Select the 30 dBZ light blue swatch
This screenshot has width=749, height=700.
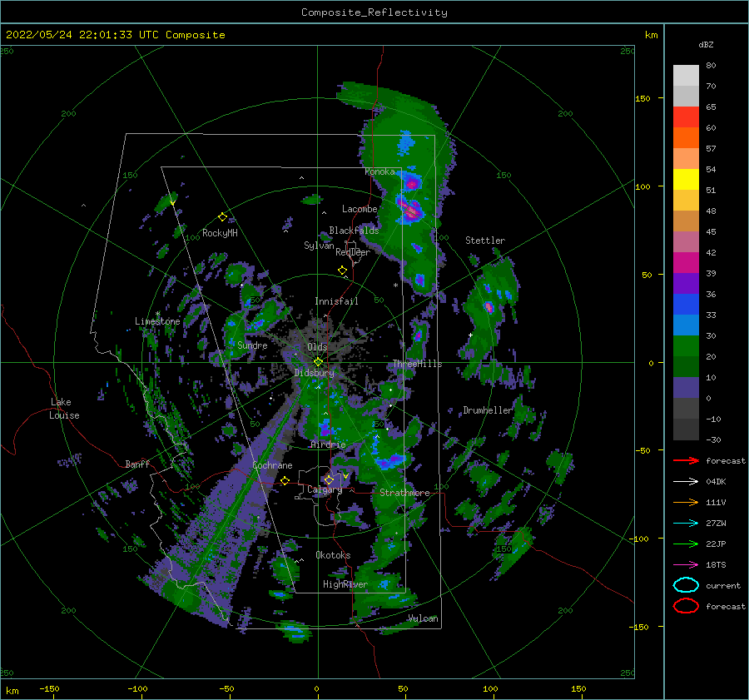(686, 325)
